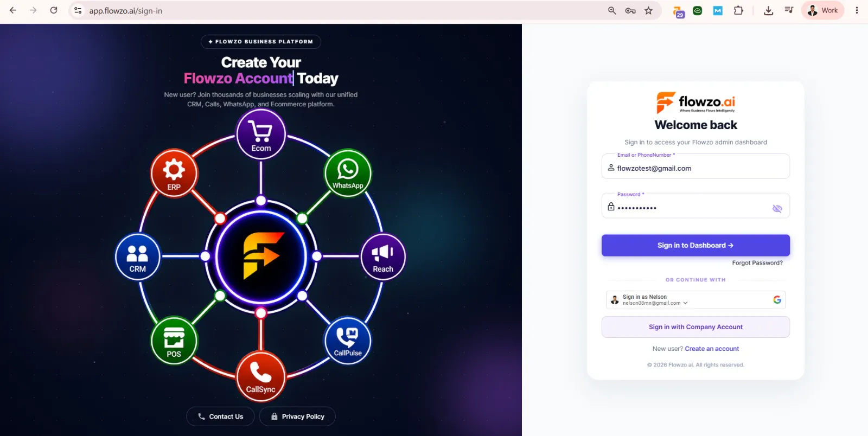Click the 2026 Flowzo copyright text
The height and width of the screenshot is (436, 868).
[x=695, y=365]
